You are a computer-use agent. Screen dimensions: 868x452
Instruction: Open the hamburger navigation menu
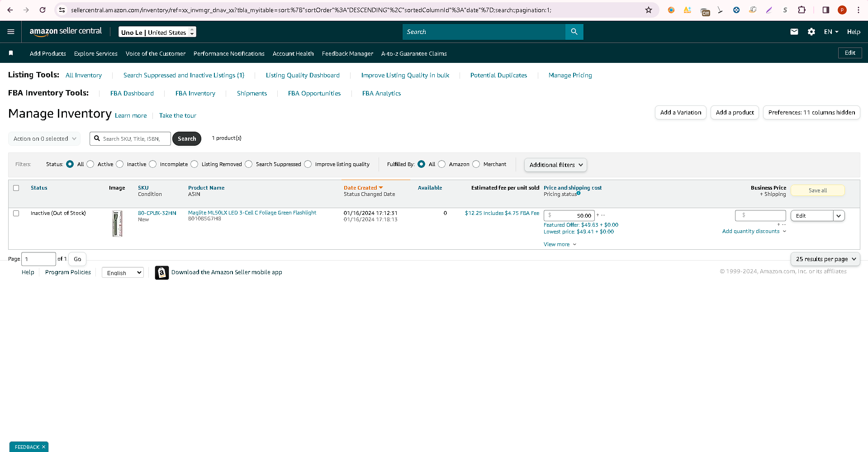click(11, 32)
